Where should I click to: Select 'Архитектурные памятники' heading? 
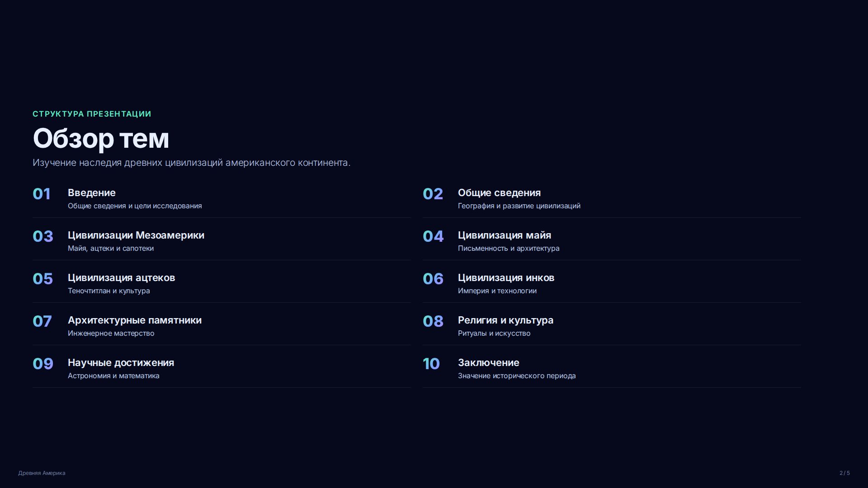pos(135,320)
